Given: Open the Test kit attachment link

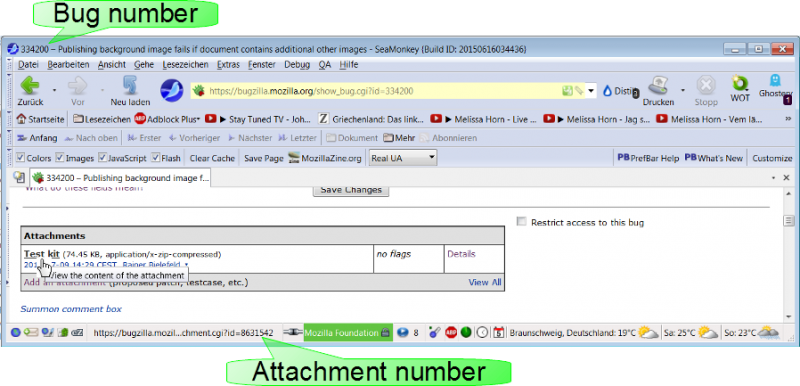Looking at the screenshot, I should click(42, 253).
